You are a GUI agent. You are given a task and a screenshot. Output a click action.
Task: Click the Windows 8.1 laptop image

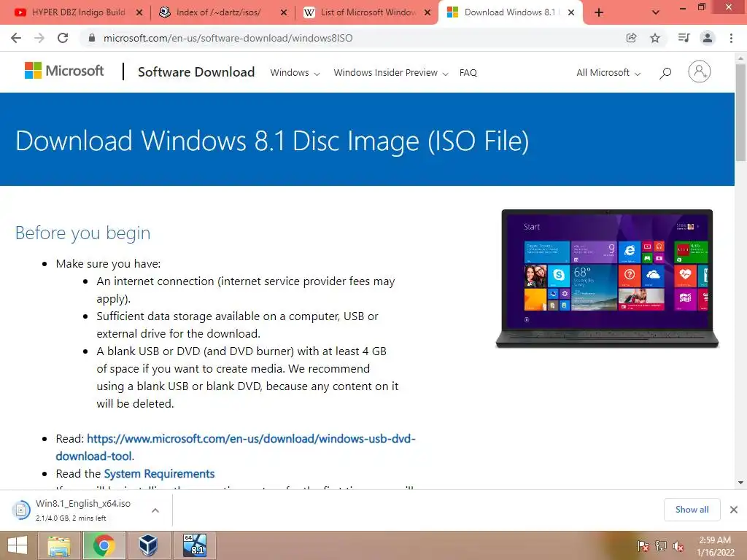coord(607,279)
